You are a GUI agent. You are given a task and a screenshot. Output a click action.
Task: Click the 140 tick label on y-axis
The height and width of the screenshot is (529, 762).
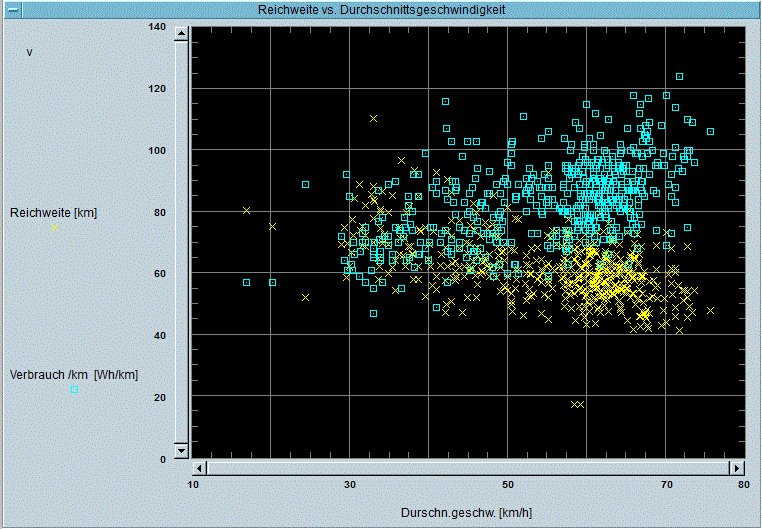click(157, 27)
